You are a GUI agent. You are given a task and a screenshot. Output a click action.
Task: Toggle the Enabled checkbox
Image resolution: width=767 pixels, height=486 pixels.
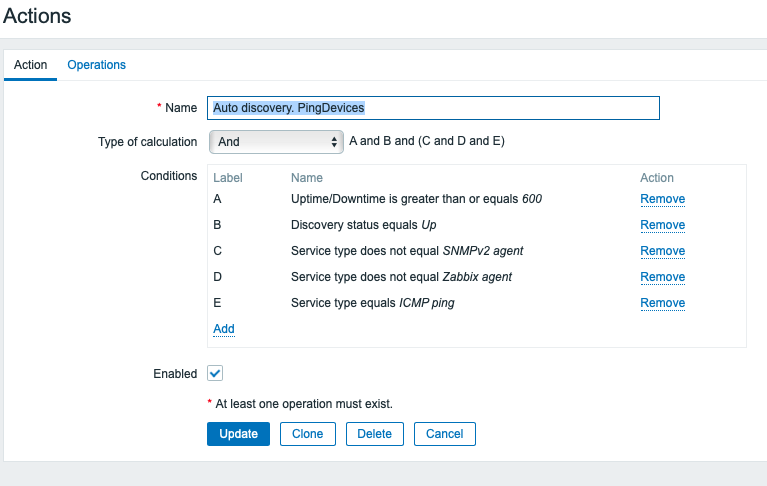click(x=215, y=373)
